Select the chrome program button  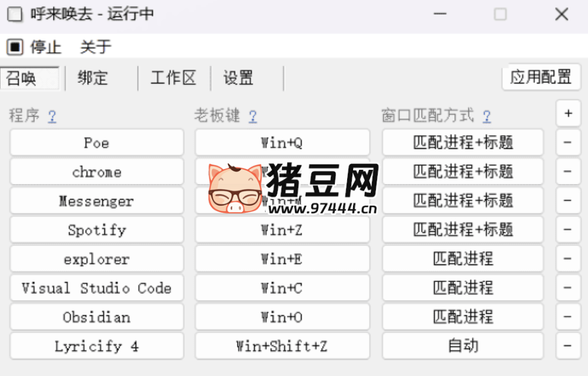[x=97, y=172]
